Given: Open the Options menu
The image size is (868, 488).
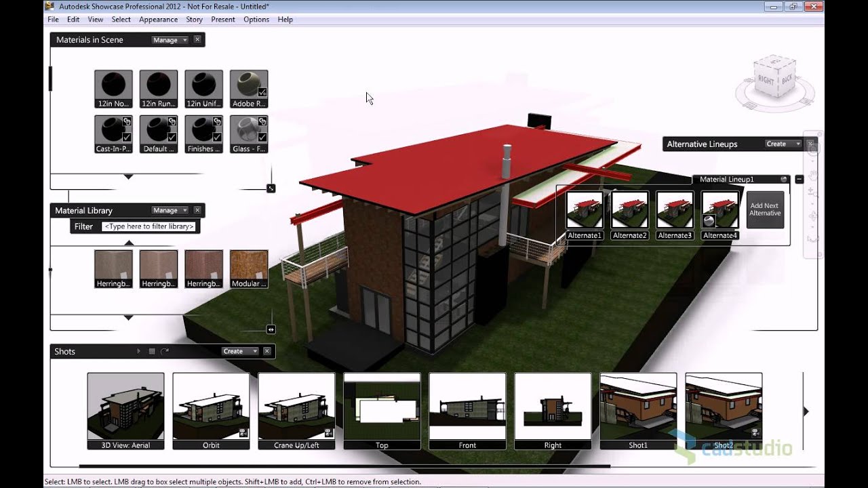Looking at the screenshot, I should [256, 20].
